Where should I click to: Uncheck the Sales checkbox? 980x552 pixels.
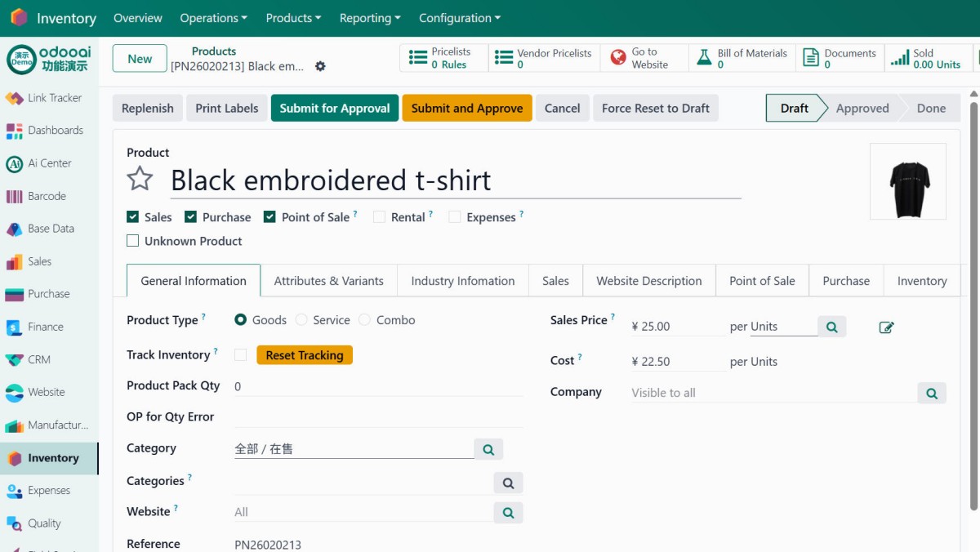pyautogui.click(x=132, y=216)
